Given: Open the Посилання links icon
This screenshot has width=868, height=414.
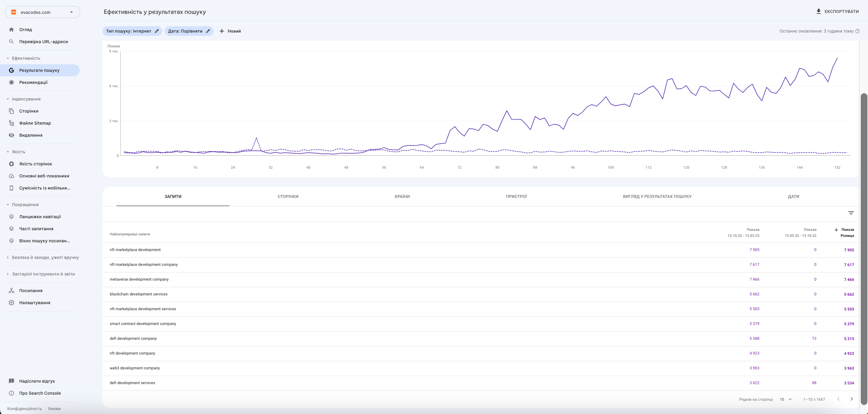Looking at the screenshot, I should pyautogui.click(x=11, y=291).
